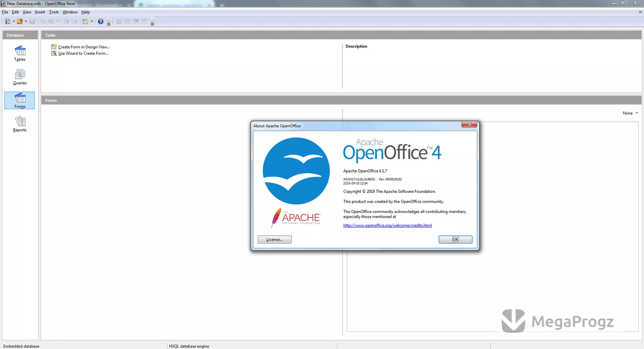The height and width of the screenshot is (349, 644).
Task: Click the Copy toolbar icon
Action: 43,21
